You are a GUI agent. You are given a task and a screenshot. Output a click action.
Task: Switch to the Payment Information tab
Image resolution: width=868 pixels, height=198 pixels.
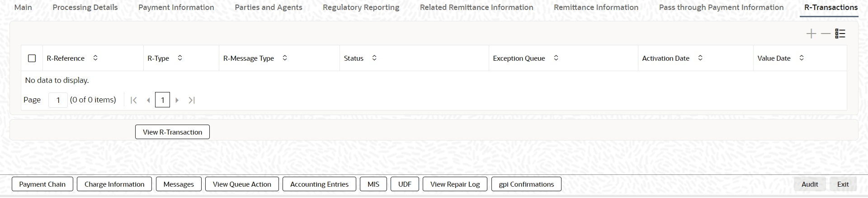pyautogui.click(x=176, y=7)
